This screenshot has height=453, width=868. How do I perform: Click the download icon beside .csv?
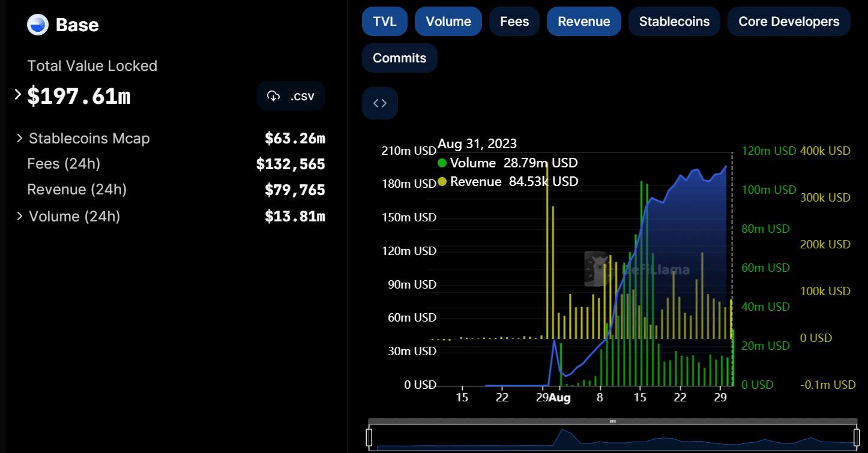click(x=274, y=96)
